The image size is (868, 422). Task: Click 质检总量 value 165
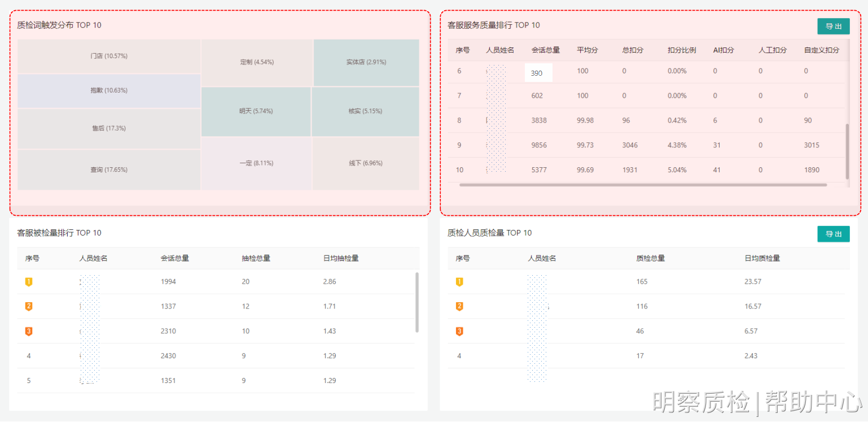(642, 282)
